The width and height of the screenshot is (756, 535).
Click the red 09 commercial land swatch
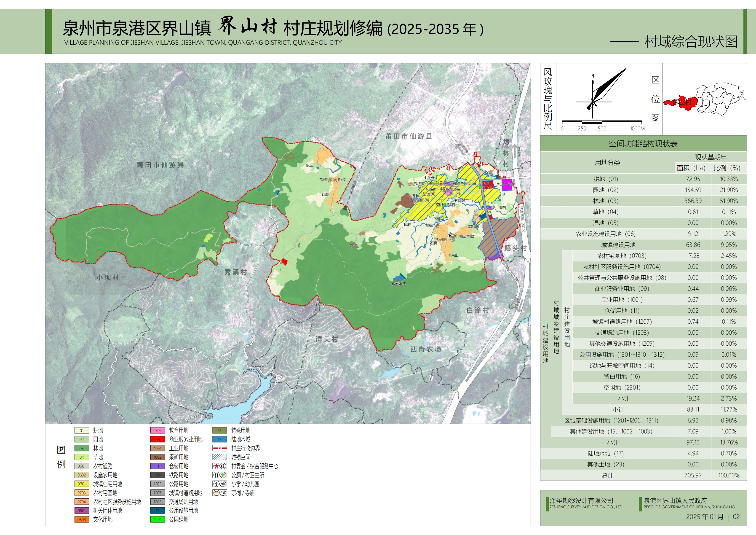157,439
